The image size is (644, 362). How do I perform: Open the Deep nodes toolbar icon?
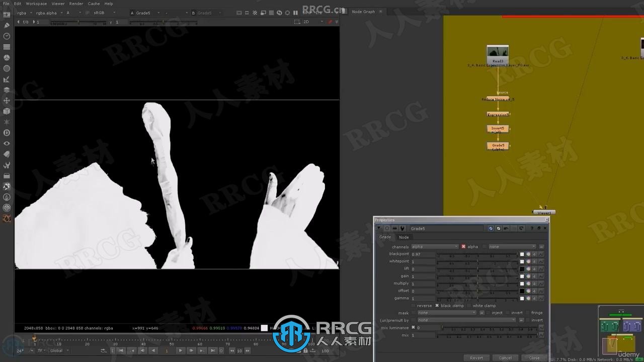tap(7, 133)
